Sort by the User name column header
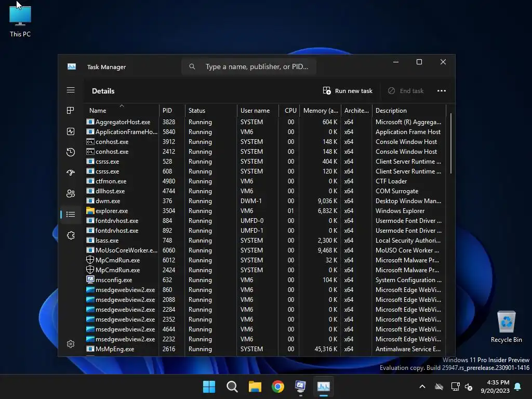The image size is (532, 399). (x=258, y=110)
